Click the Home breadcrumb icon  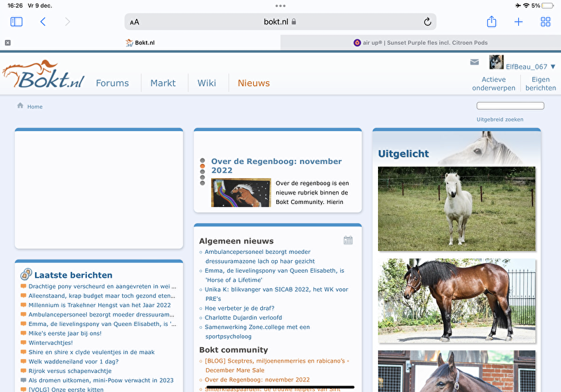20,105
